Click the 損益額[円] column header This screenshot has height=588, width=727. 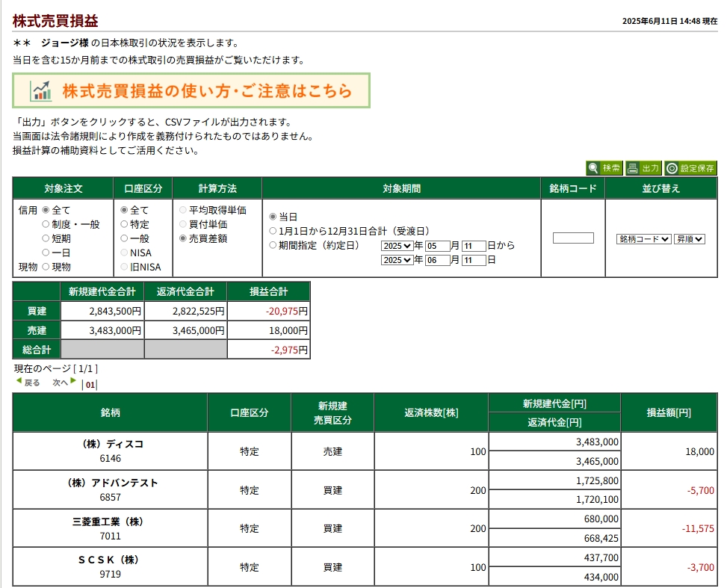pyautogui.click(x=669, y=412)
